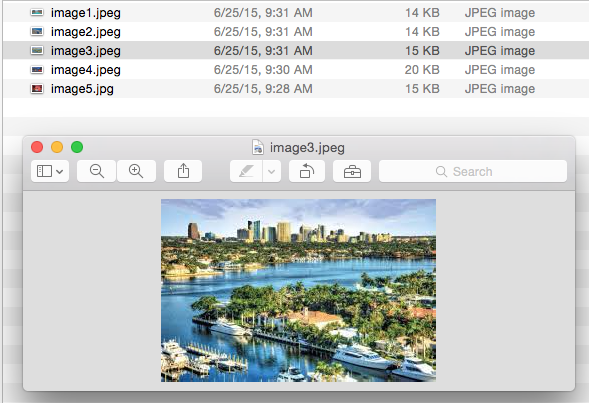This screenshot has height=403, width=589.
Task: Select image1.jpeg in the Finder list
Action: tap(296, 12)
